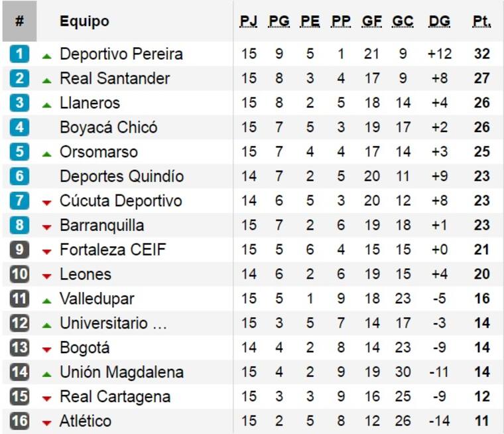Click the DG column header
Viewport: 504px width, 434px height.
click(x=439, y=21)
